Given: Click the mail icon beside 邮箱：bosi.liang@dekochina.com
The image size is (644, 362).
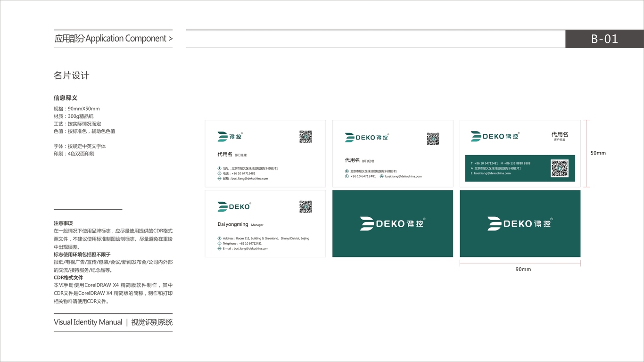Looking at the screenshot, I should (x=220, y=179).
